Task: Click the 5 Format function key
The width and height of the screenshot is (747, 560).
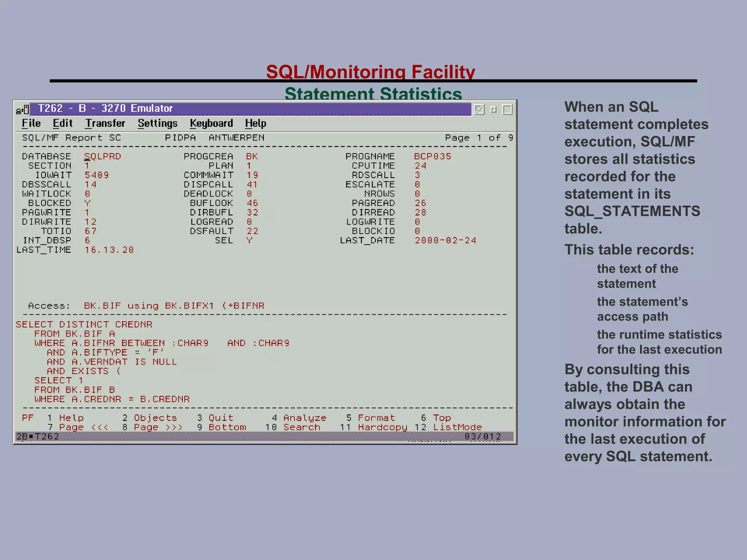Action: [371, 418]
